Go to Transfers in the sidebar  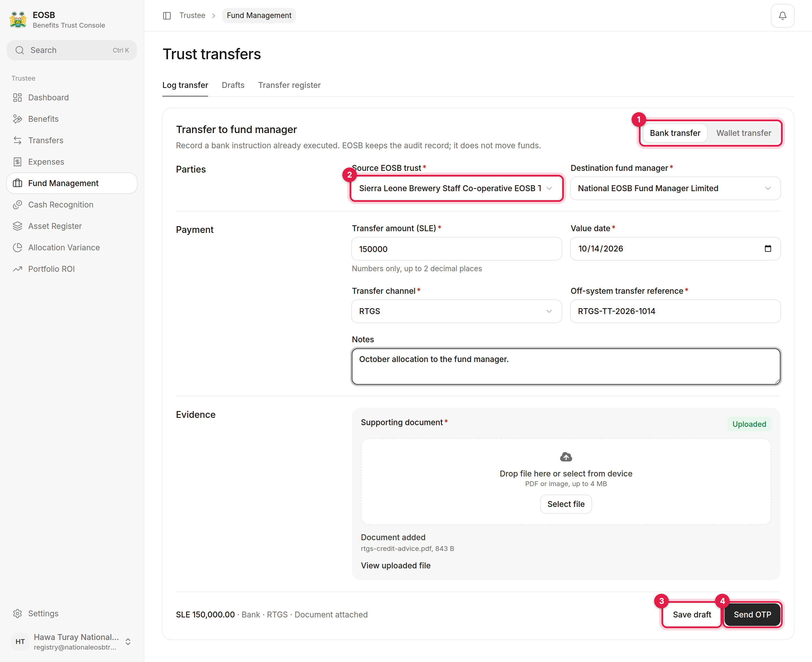72,140
